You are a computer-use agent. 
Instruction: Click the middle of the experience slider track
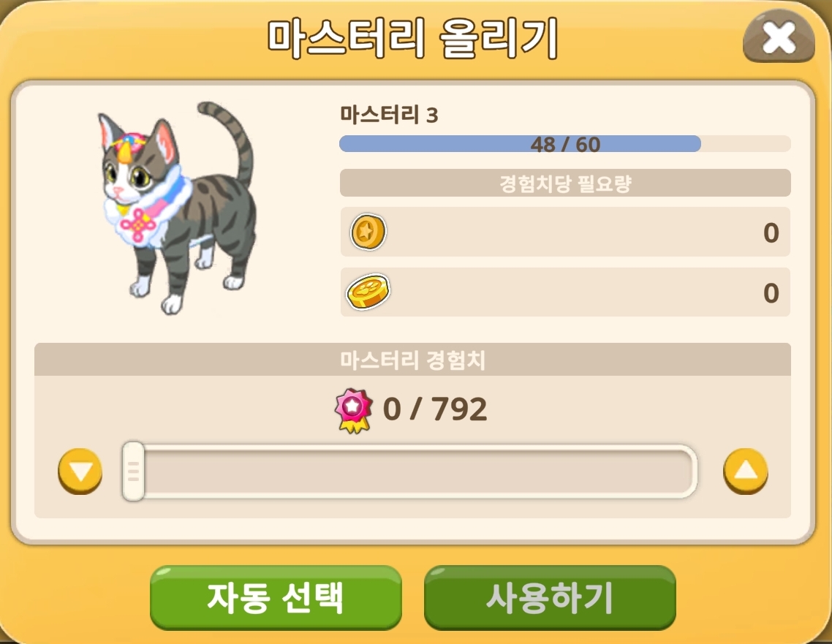[409, 471]
